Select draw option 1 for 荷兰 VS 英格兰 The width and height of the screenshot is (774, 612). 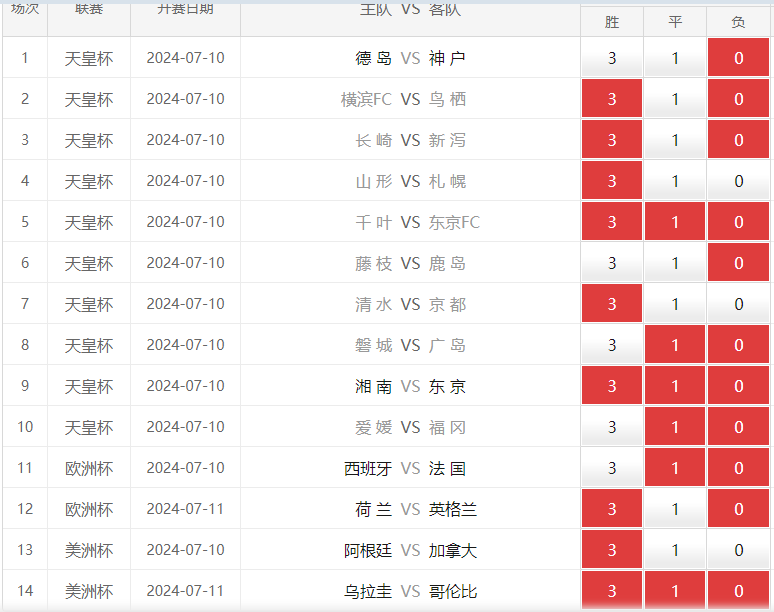coord(675,509)
